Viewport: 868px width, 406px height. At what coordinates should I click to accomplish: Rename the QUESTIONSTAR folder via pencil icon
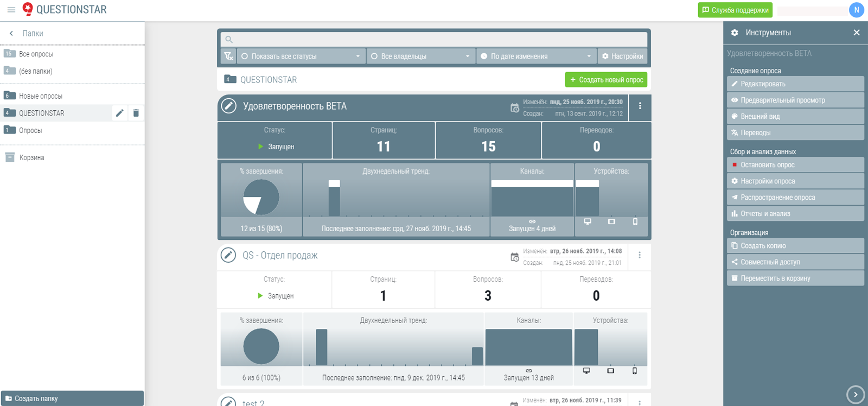click(x=120, y=113)
